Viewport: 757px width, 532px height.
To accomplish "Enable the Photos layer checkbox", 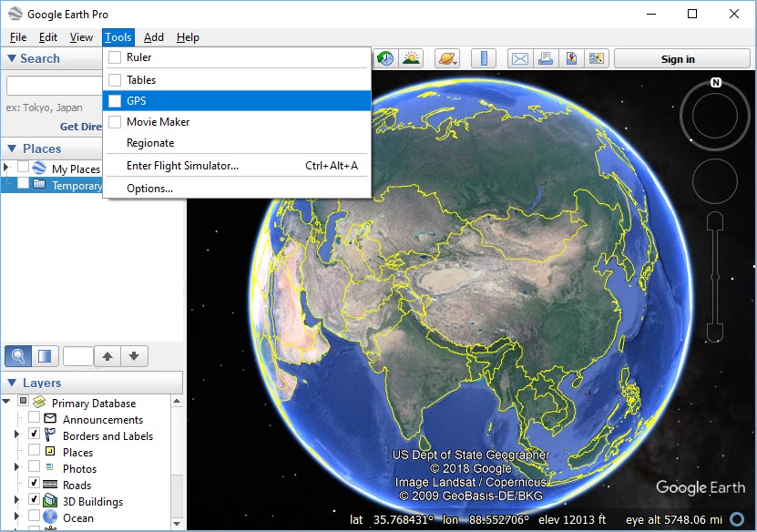I will click(34, 466).
